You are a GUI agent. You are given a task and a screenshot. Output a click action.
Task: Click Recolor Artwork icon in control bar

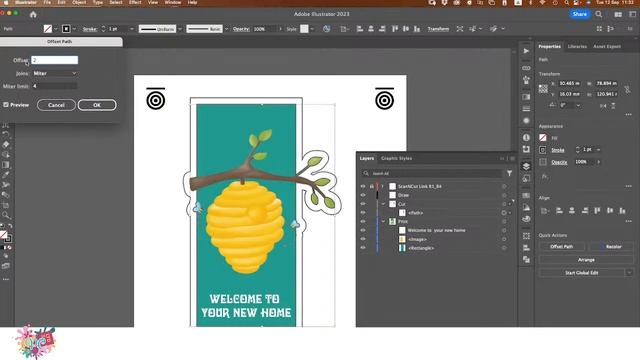click(x=327, y=29)
